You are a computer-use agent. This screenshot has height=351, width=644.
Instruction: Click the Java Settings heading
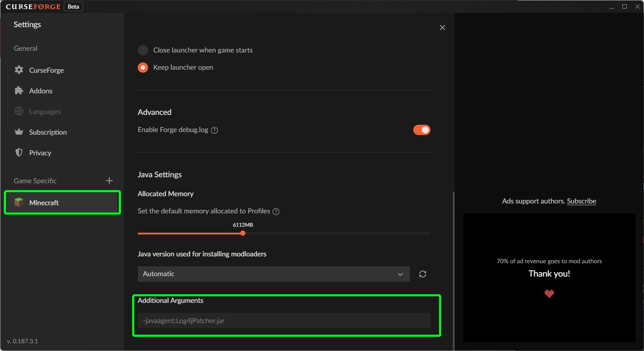coord(160,175)
